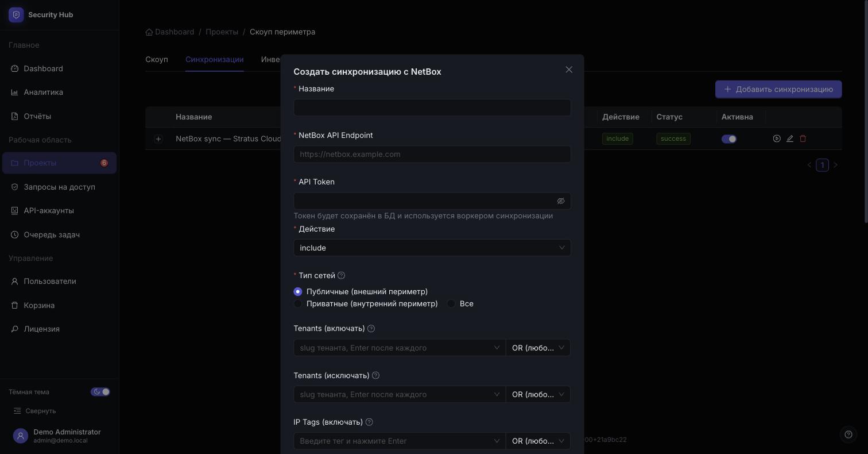
Task: Open the Действие dropdown set to include
Action: coord(432,248)
